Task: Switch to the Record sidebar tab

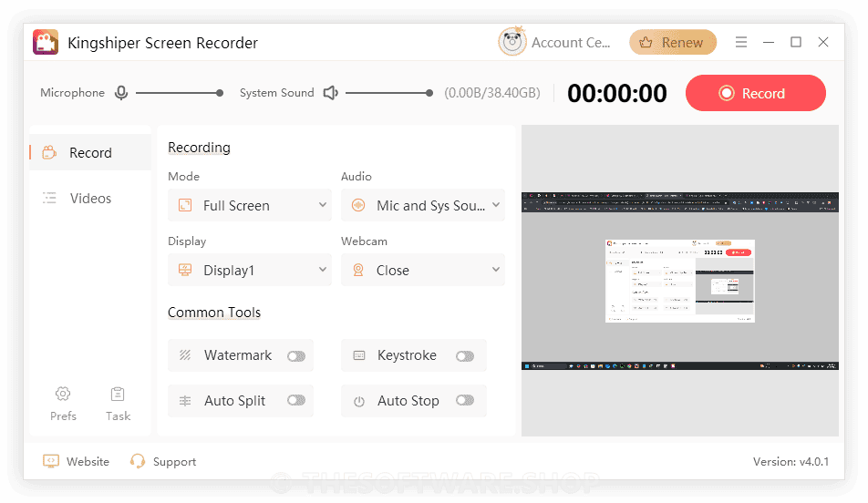Action: coord(90,152)
